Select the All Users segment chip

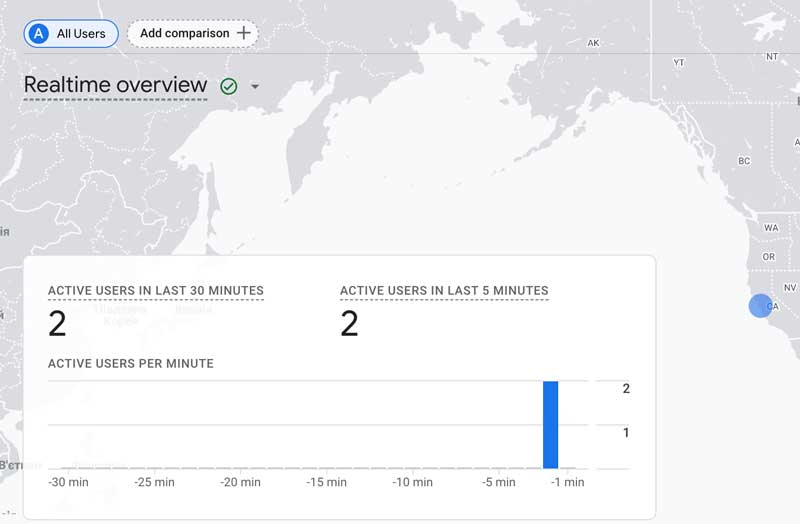pyautogui.click(x=71, y=34)
